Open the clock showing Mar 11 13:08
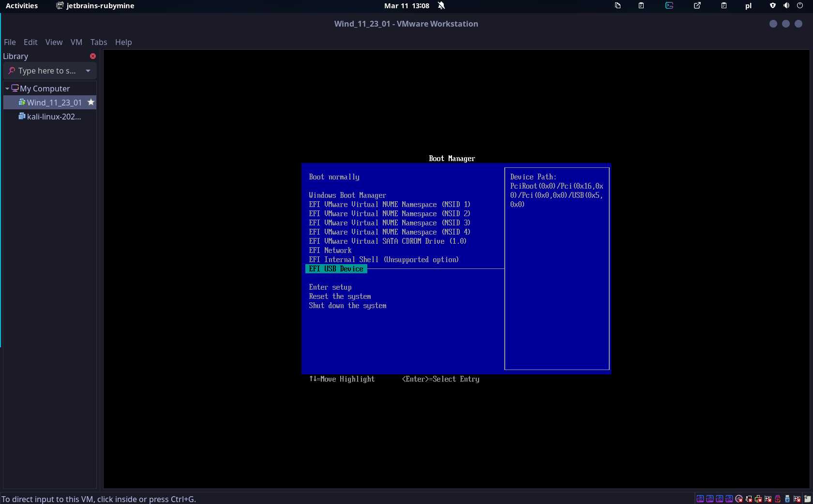Viewport: 813px width, 504px height. [x=406, y=6]
